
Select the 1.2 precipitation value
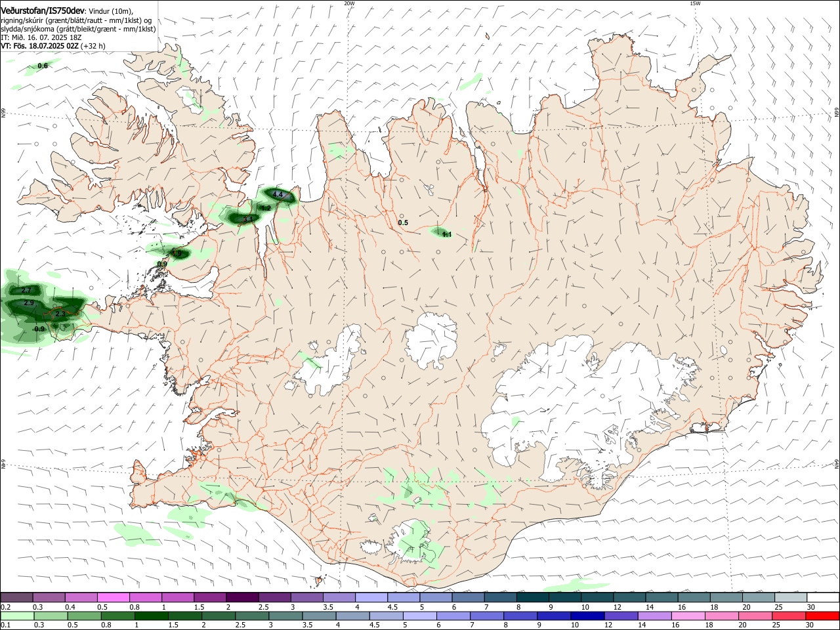click(266, 208)
